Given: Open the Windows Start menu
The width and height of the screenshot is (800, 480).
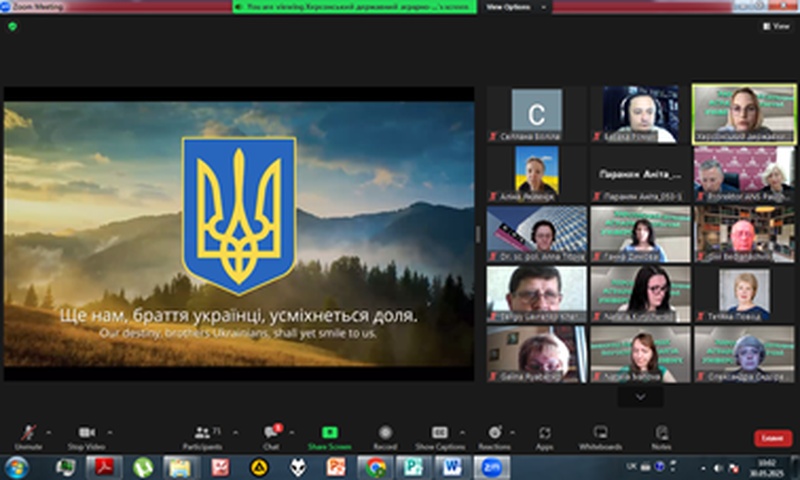Looking at the screenshot, I should click(x=16, y=467).
